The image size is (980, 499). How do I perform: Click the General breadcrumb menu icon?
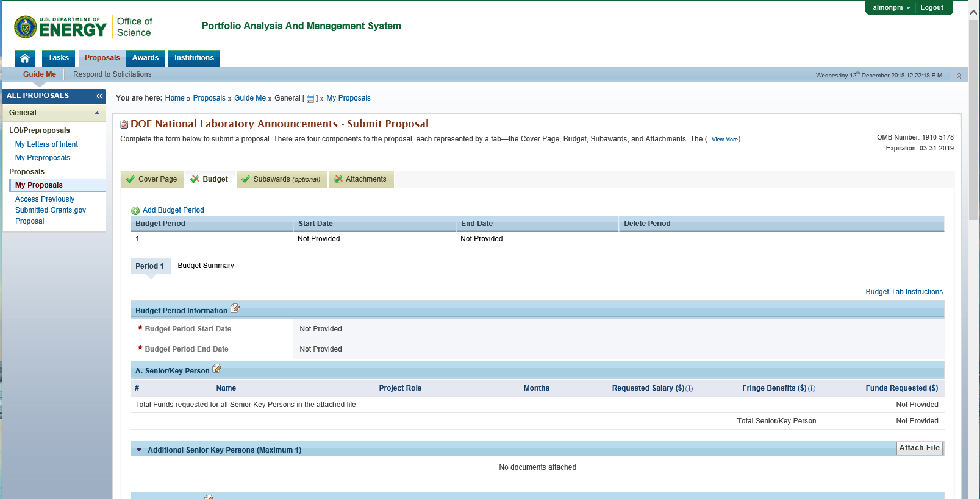point(310,99)
